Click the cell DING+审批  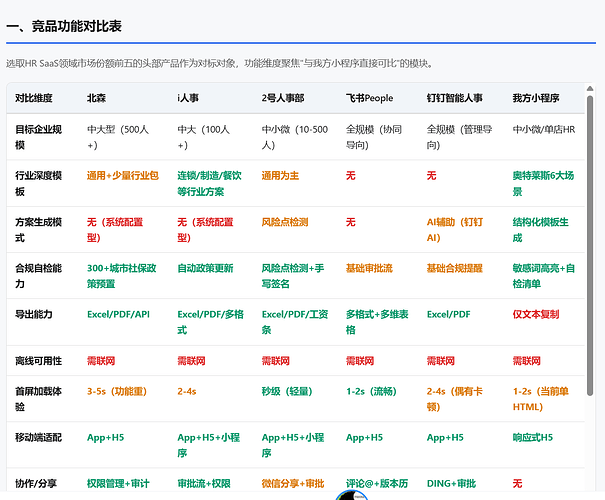point(451,483)
